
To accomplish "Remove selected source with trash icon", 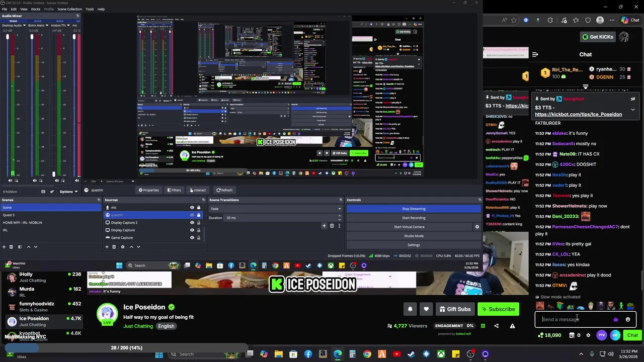I will tap(114, 247).
